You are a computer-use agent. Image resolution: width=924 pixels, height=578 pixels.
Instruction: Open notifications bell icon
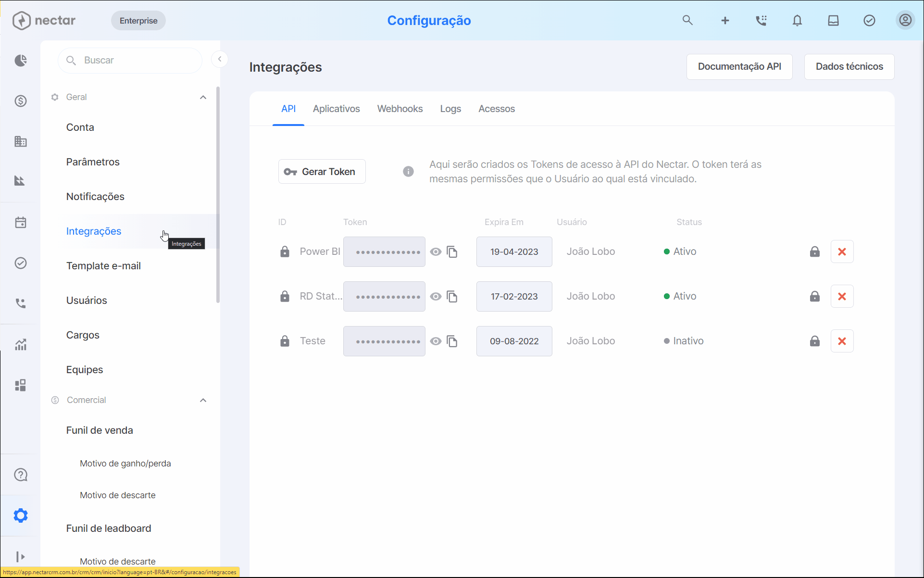797,20
